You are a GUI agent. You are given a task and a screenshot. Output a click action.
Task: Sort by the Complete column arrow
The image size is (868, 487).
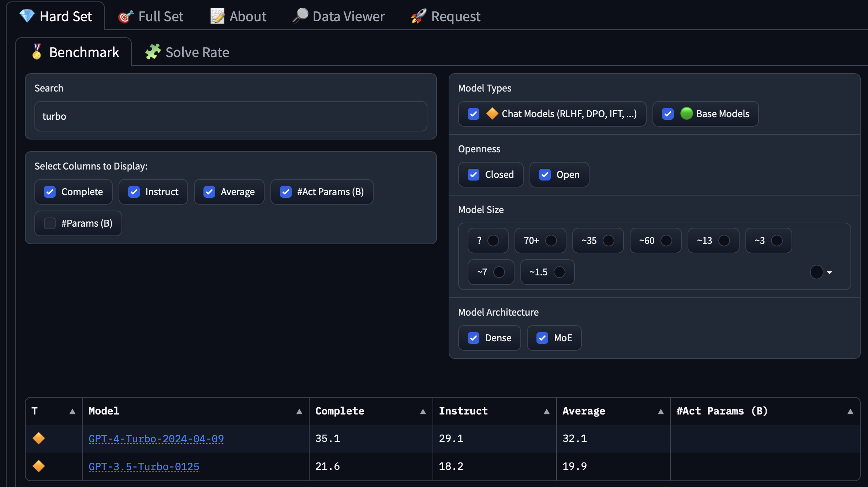pyautogui.click(x=423, y=412)
